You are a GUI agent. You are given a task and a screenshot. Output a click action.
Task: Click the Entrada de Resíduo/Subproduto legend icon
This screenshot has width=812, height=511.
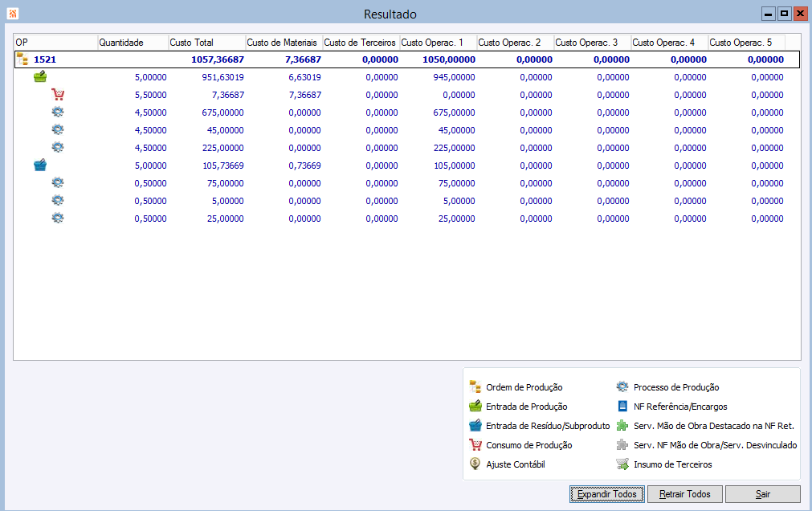[x=475, y=425]
